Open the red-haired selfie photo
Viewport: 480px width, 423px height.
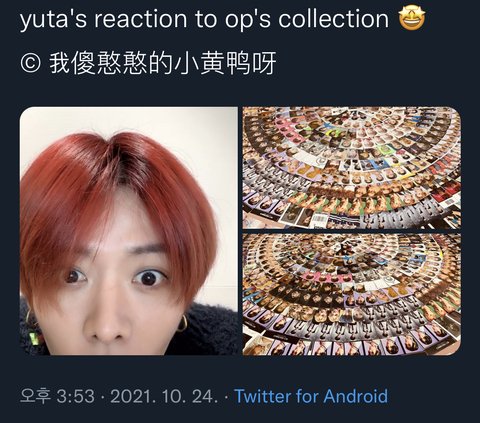pos(129,231)
